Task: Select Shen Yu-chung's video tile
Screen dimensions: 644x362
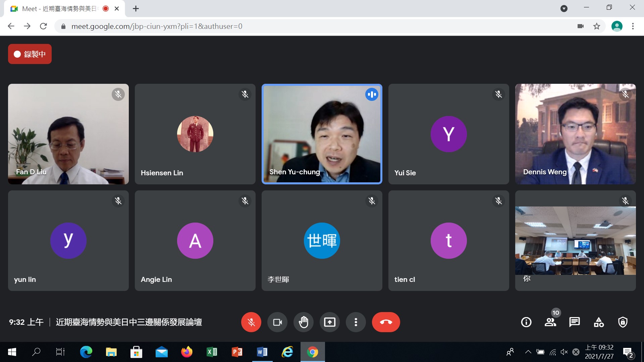Action: tap(322, 134)
